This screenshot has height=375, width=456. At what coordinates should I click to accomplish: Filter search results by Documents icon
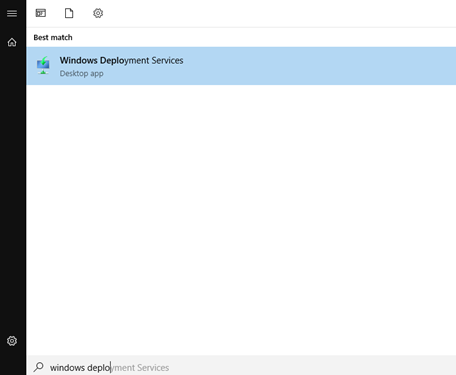click(x=69, y=13)
